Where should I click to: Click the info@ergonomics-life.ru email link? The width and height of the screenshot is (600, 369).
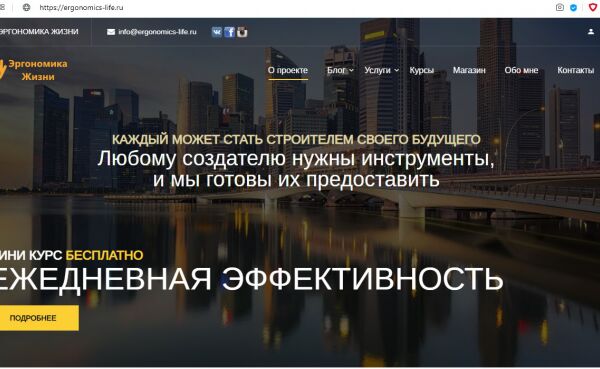[157, 32]
